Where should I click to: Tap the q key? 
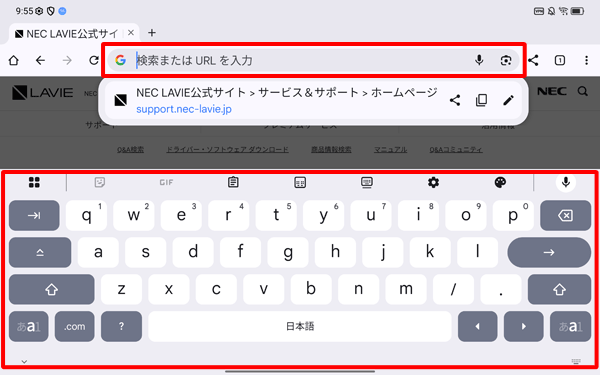(86, 215)
